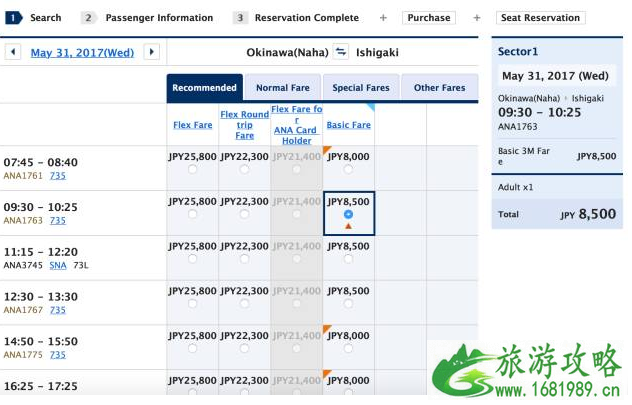Click the Reservation Complete step label
Image resolution: width=632 pixels, height=405 pixels.
(x=307, y=18)
